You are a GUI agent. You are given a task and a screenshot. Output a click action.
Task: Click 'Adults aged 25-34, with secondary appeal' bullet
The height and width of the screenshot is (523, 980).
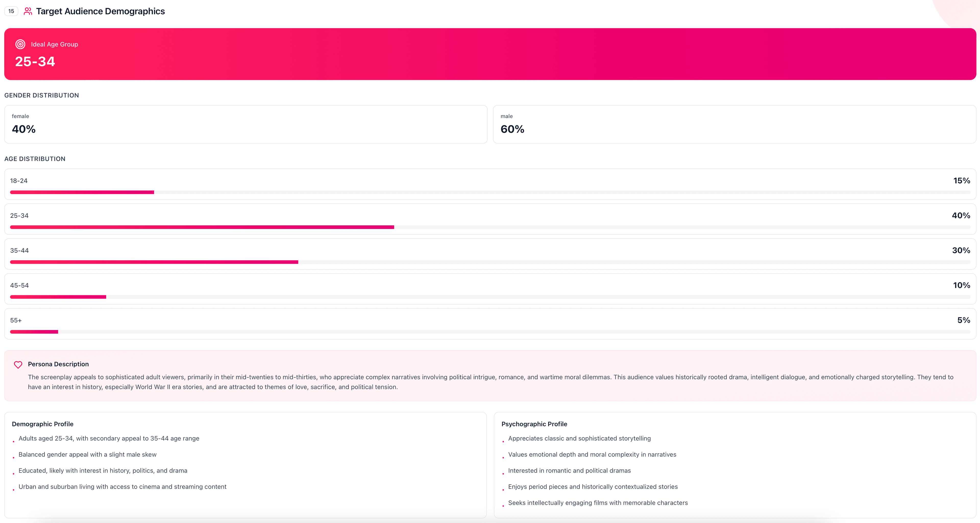point(109,439)
